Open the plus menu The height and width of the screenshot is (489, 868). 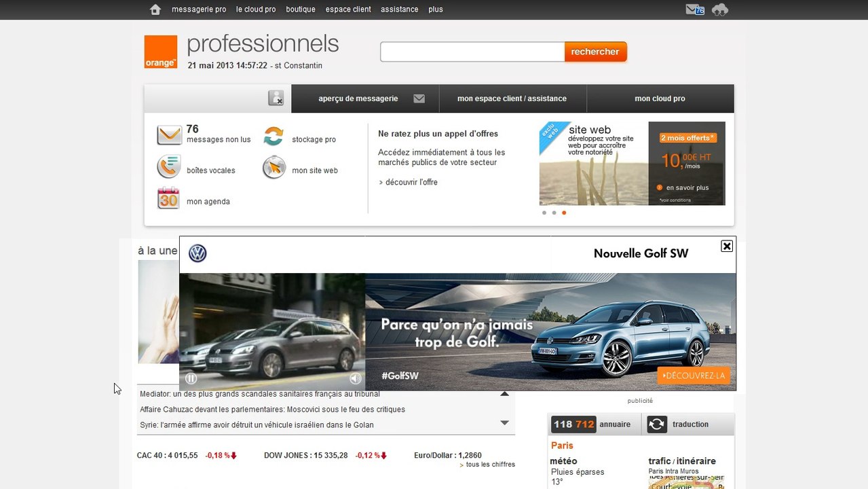click(436, 10)
